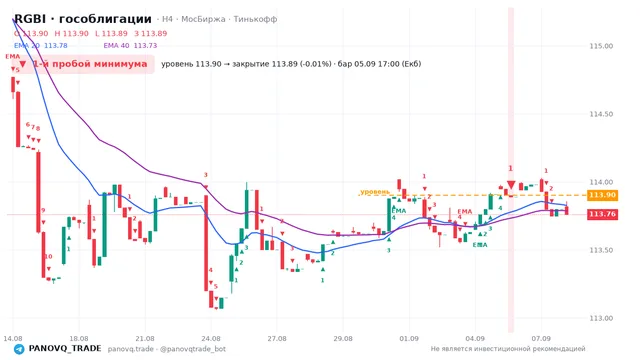Click the "З 113.89" close value

tap(151, 33)
